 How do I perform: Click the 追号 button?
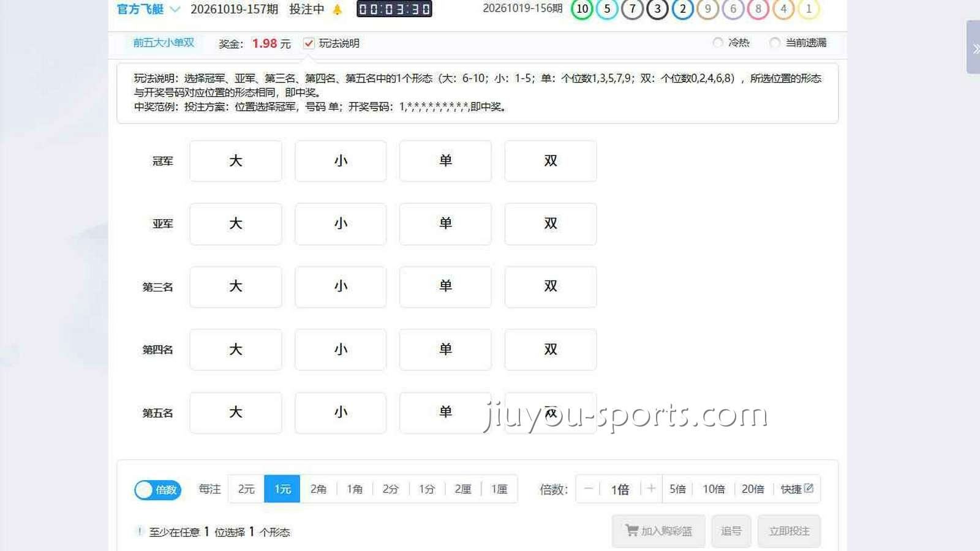tap(731, 531)
